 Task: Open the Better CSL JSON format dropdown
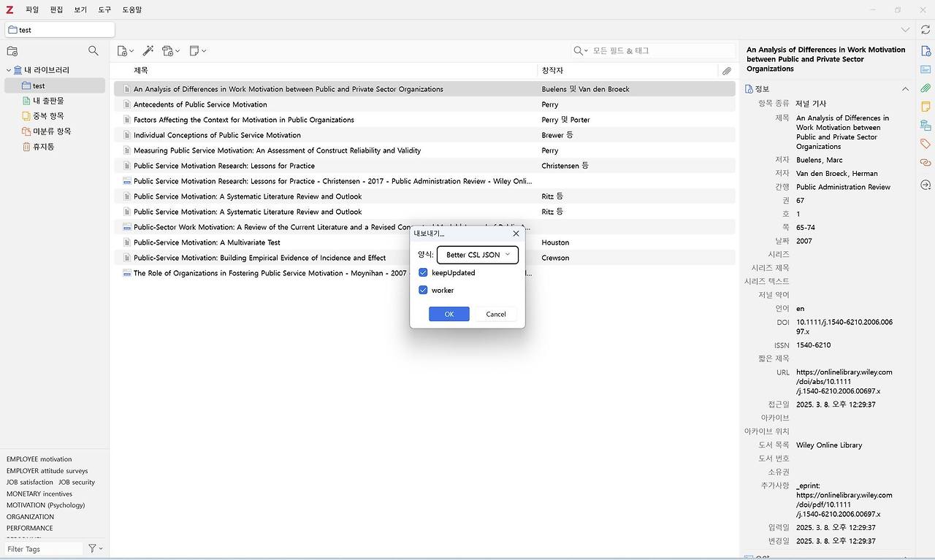478,255
